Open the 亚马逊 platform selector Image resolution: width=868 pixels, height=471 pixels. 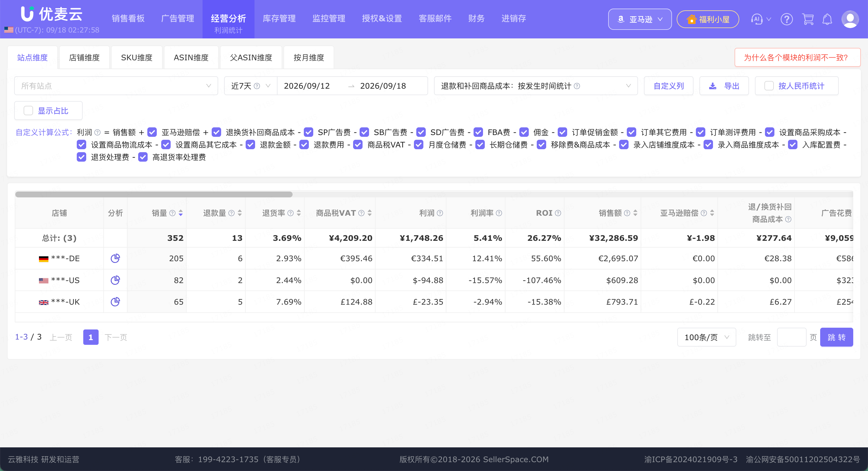click(639, 19)
